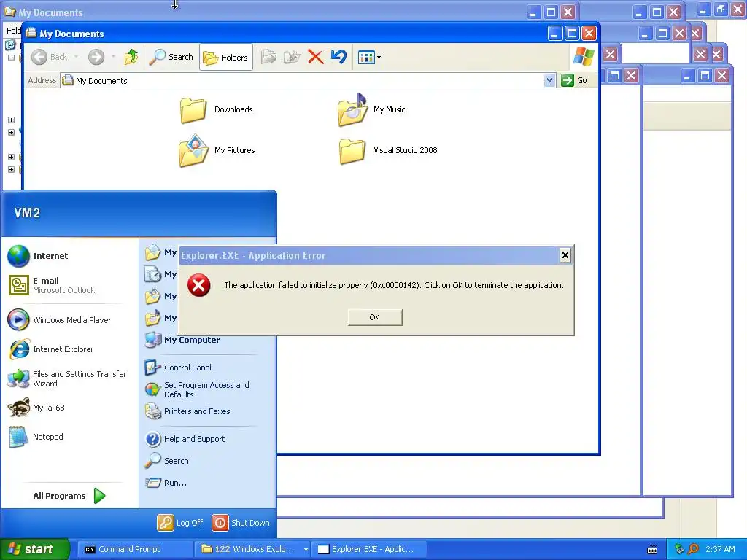Open the Views dropdown button
The width and height of the screenshot is (747, 560).
369,58
